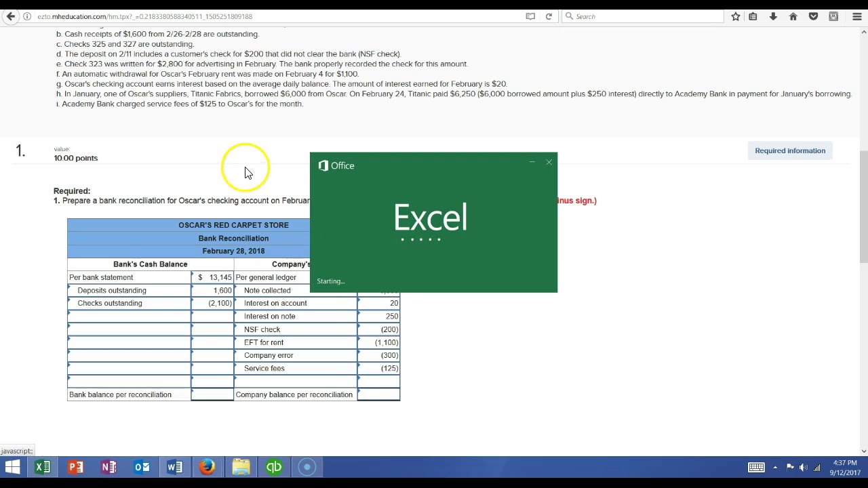Open volume speaker tray icon
Screen dimensions: 868x488
pyautogui.click(x=804, y=467)
